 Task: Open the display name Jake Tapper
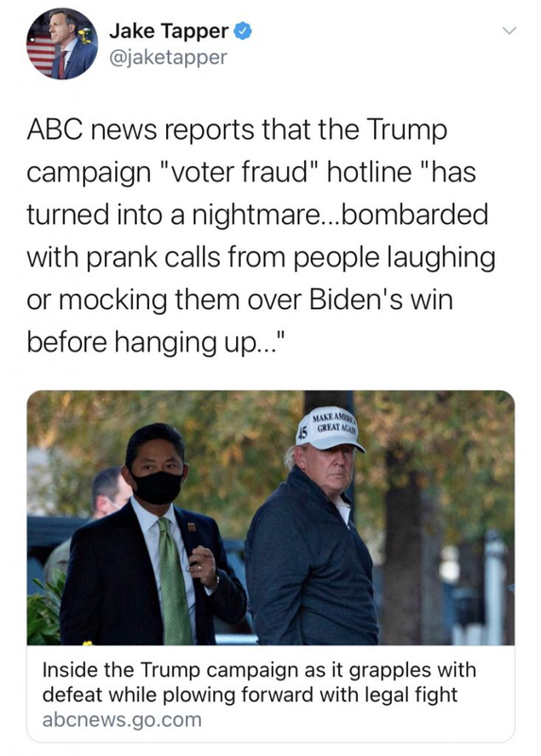pos(169,31)
